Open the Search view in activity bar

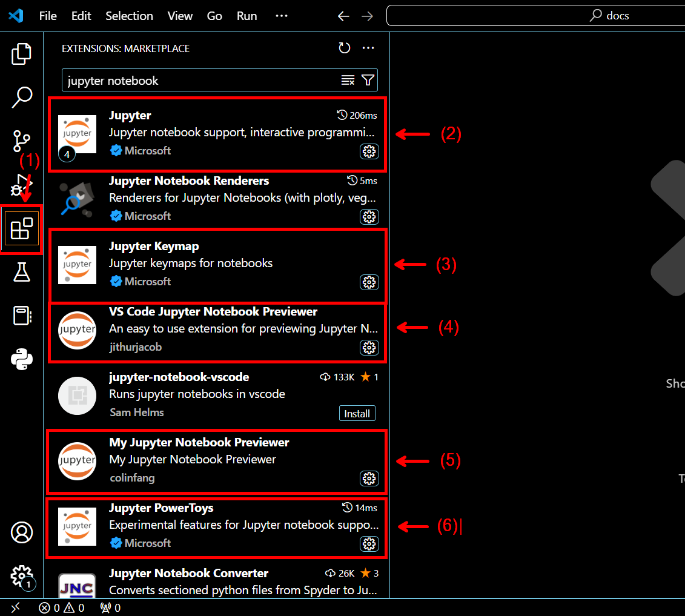coord(21,97)
